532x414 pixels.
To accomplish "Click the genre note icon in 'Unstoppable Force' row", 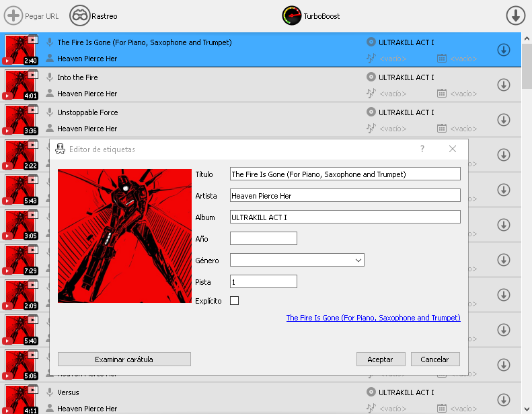I will tap(371, 128).
